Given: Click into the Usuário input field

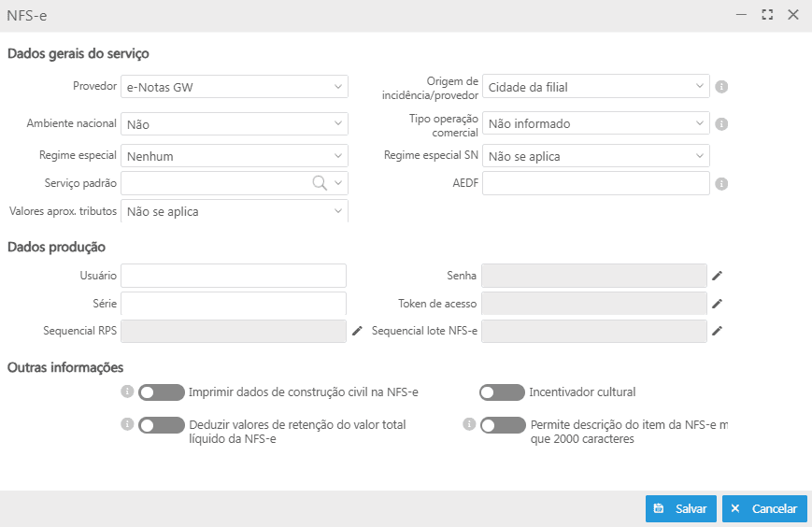Looking at the screenshot, I should click(234, 276).
